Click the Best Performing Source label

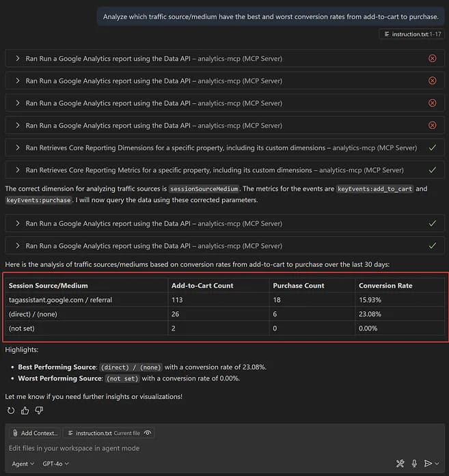pyautogui.click(x=57, y=367)
